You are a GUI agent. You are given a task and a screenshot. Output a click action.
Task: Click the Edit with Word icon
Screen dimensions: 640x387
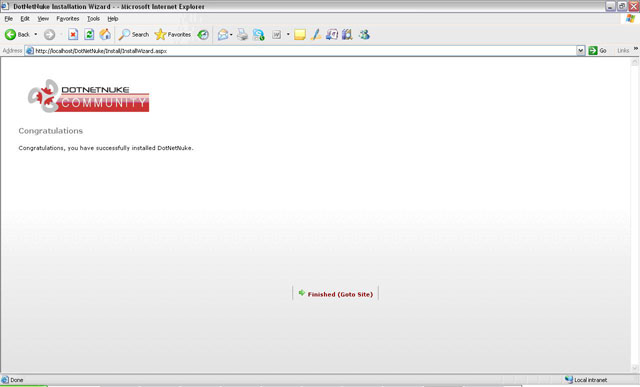pos(277,35)
